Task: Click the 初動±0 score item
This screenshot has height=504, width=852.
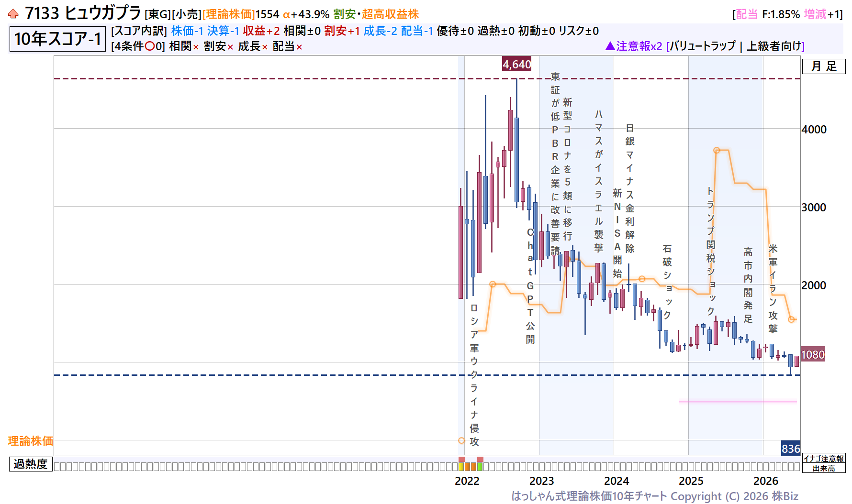Action: pos(537,31)
